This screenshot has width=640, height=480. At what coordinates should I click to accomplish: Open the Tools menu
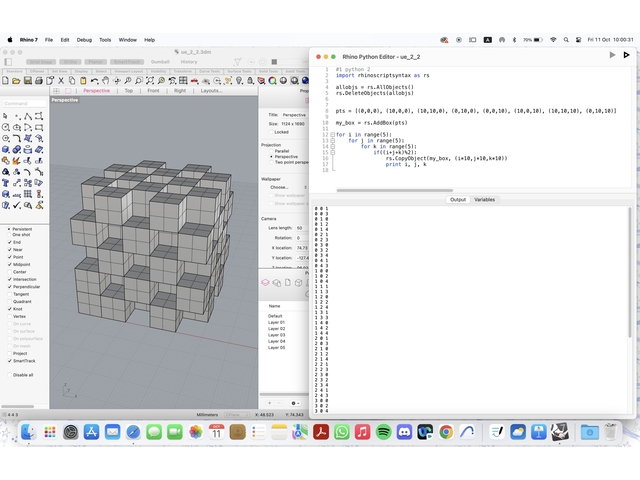point(105,39)
